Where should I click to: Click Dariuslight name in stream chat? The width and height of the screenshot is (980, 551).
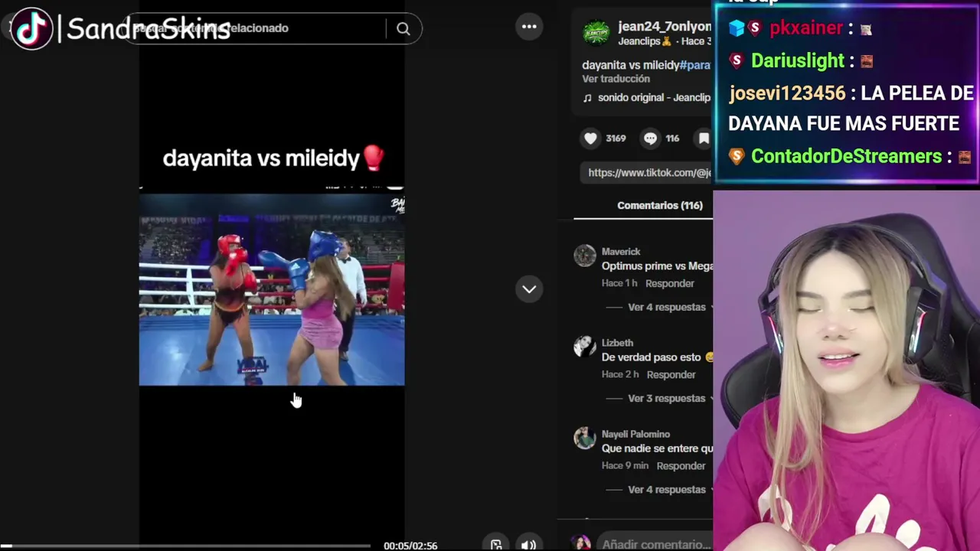pos(797,61)
